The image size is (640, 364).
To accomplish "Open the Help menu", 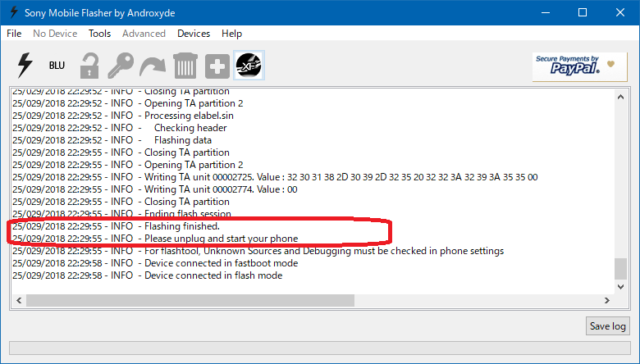I will 232,34.
